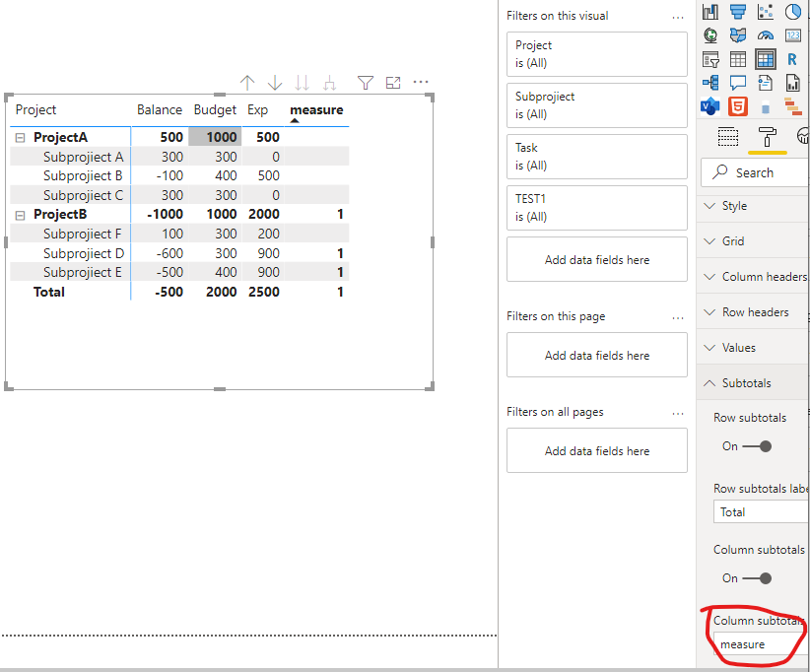Select the ribbon chart visual icon
The width and height of the screenshot is (810, 672).
click(710, 12)
